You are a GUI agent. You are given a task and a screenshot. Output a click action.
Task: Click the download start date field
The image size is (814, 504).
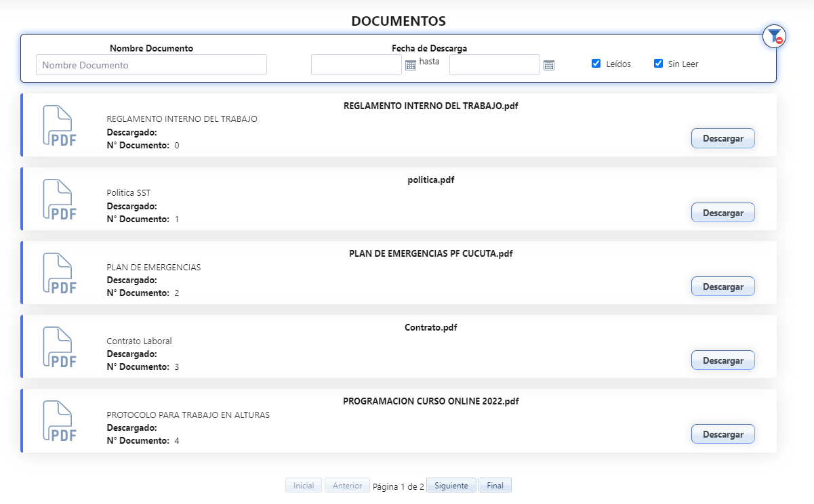357,65
